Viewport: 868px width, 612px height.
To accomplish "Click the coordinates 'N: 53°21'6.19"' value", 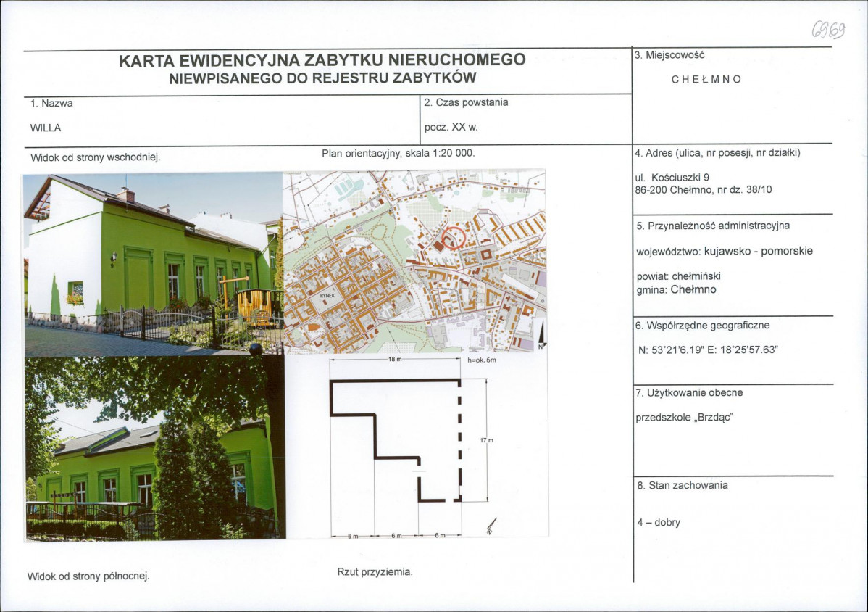I will coord(672,350).
